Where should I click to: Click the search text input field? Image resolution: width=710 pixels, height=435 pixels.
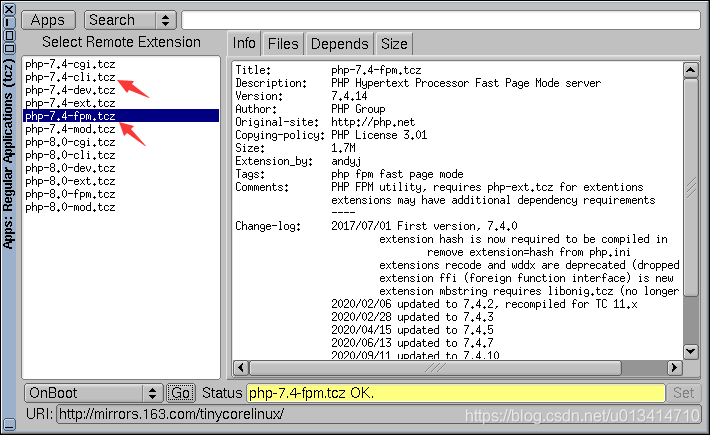point(440,20)
